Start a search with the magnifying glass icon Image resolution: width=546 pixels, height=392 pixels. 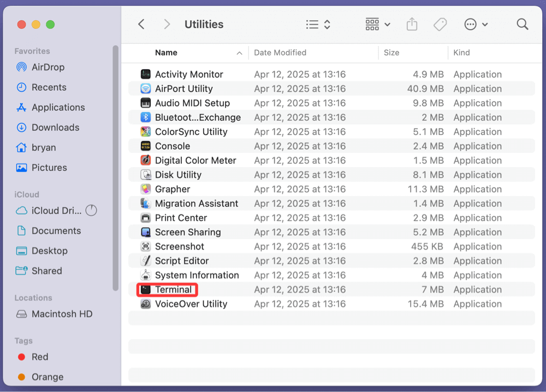coord(522,24)
